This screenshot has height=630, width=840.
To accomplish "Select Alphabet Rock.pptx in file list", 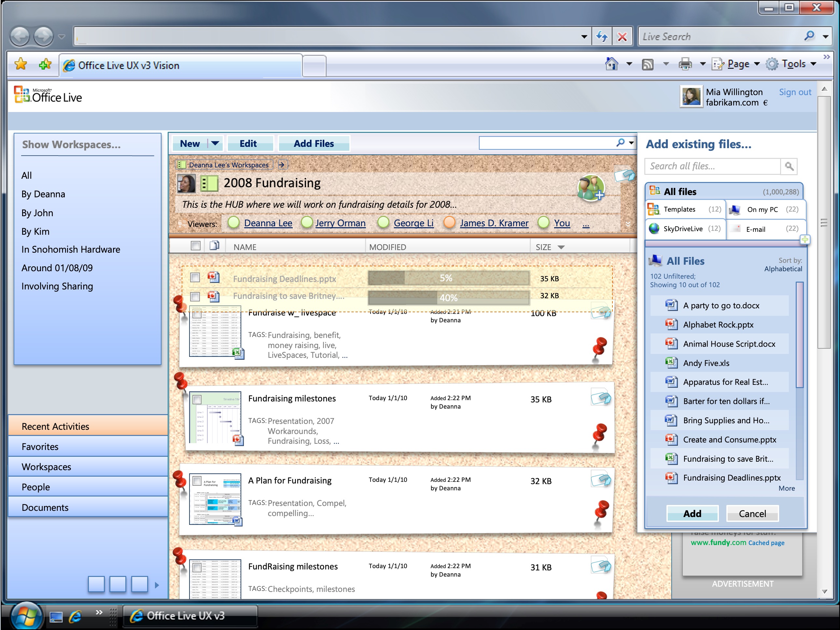I will click(x=719, y=325).
